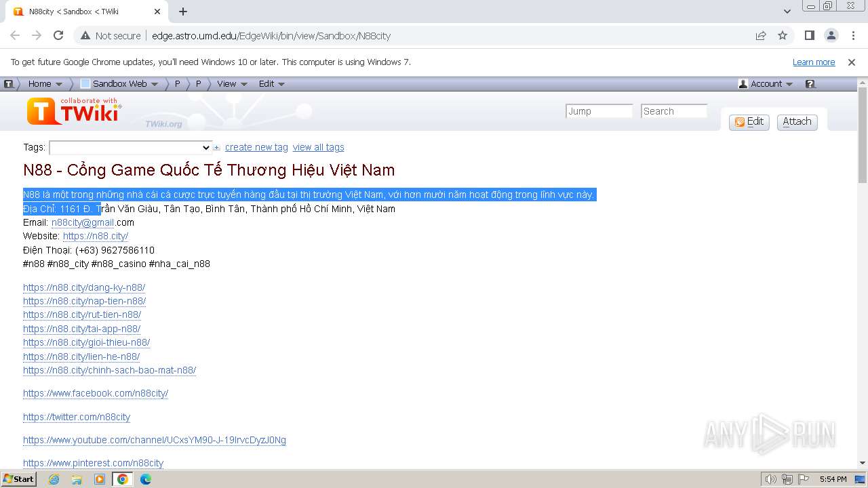Focus the Jump input field
Image resolution: width=868 pixels, height=488 pixels.
tap(599, 111)
